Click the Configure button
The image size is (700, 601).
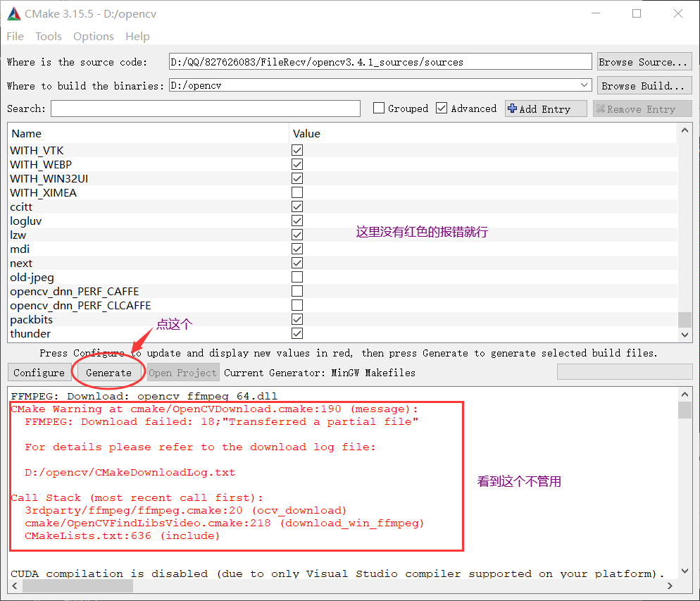tap(39, 373)
